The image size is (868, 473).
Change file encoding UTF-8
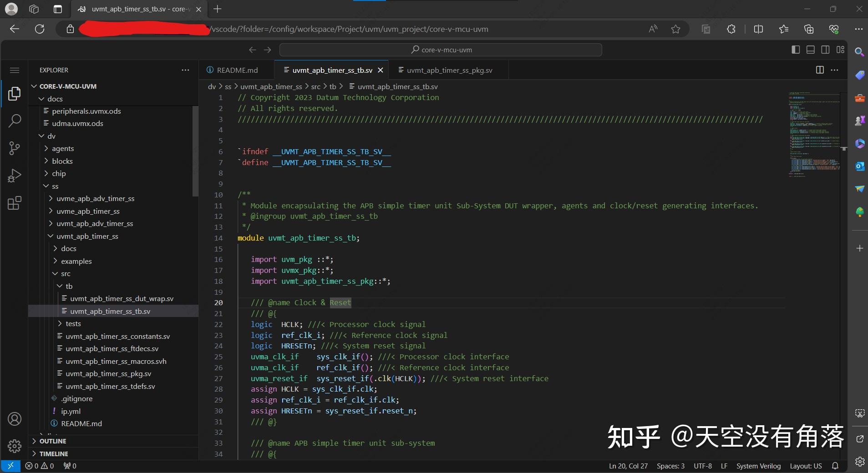[703, 466]
